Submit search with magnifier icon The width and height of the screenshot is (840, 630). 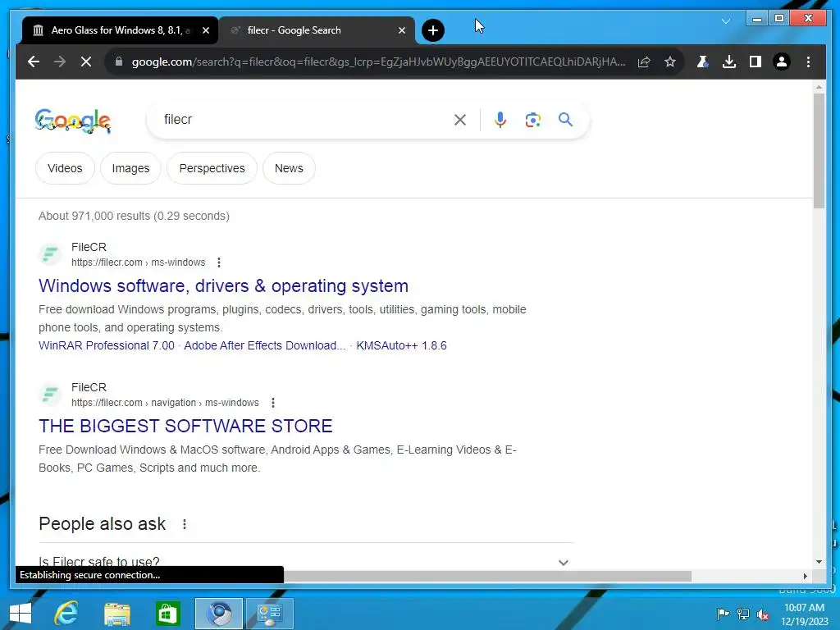pyautogui.click(x=565, y=119)
